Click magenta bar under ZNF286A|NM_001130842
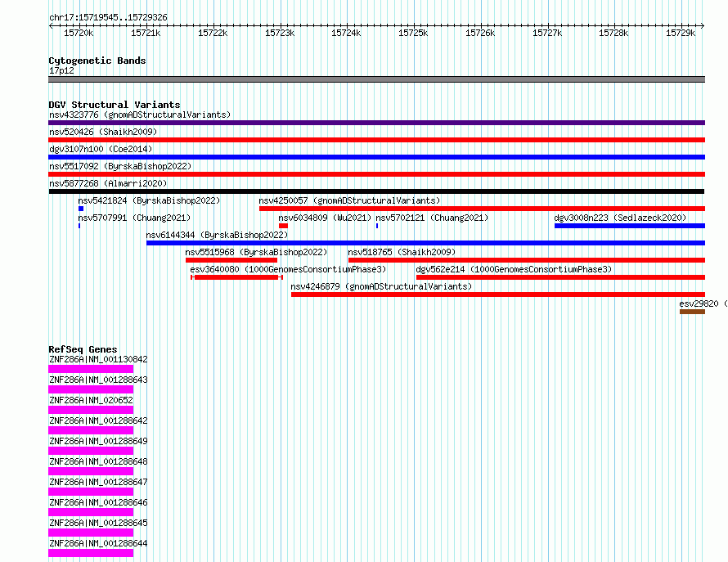The height and width of the screenshot is (562, 728). [x=91, y=369]
